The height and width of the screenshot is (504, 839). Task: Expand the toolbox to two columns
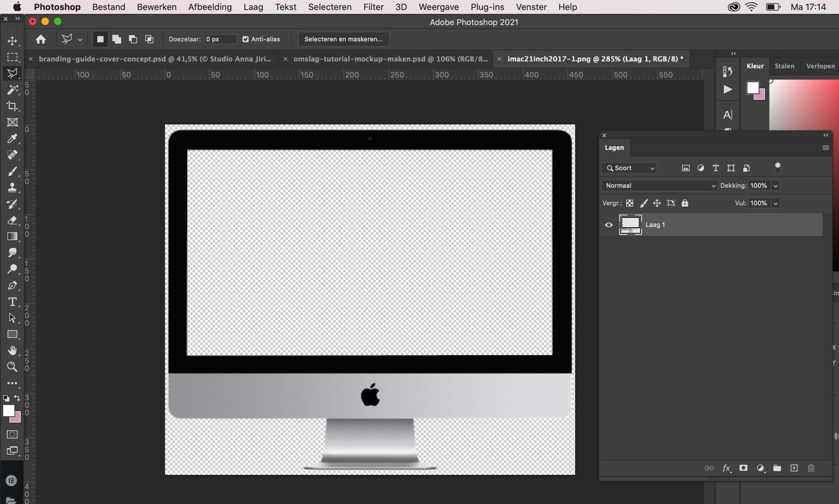(x=17, y=19)
